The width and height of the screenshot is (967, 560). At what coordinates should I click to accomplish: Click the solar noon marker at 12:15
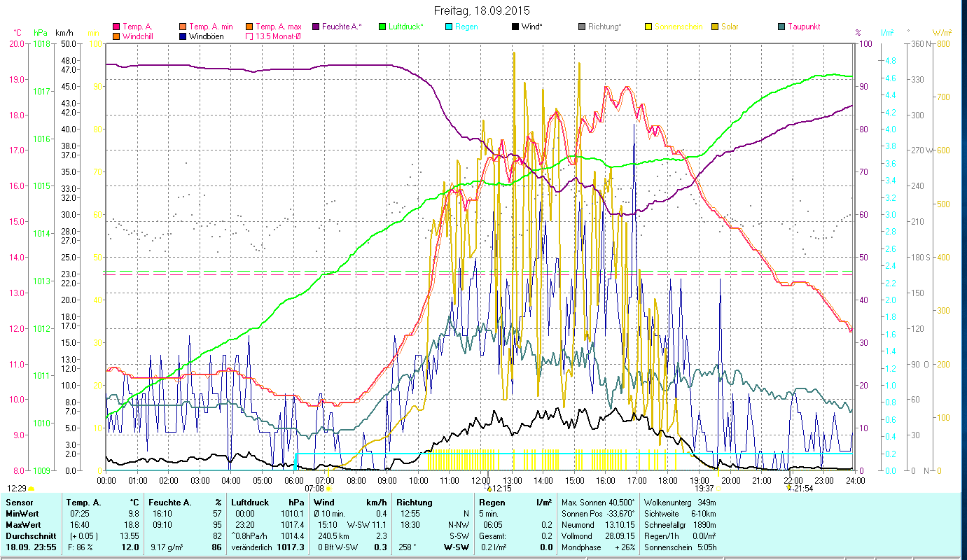489,489
